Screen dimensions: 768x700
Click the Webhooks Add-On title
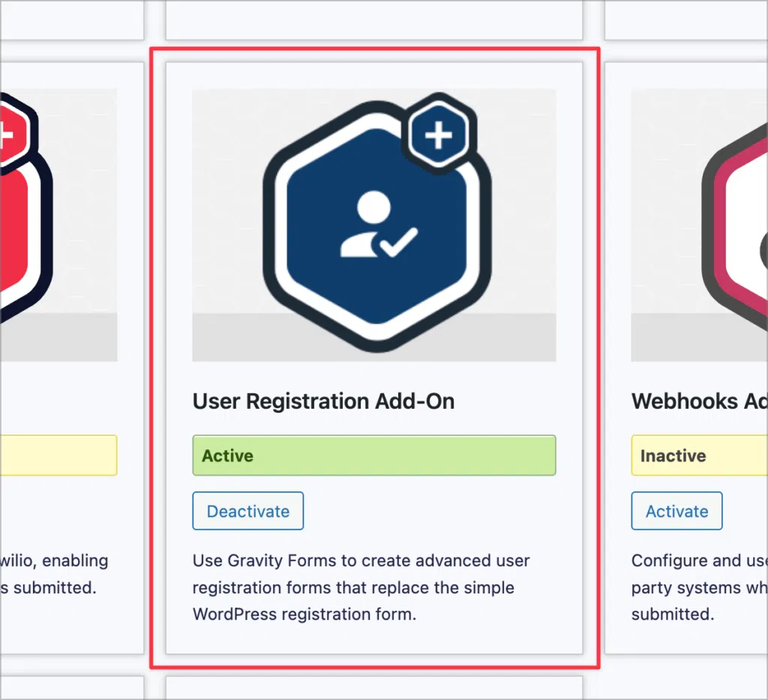700,401
